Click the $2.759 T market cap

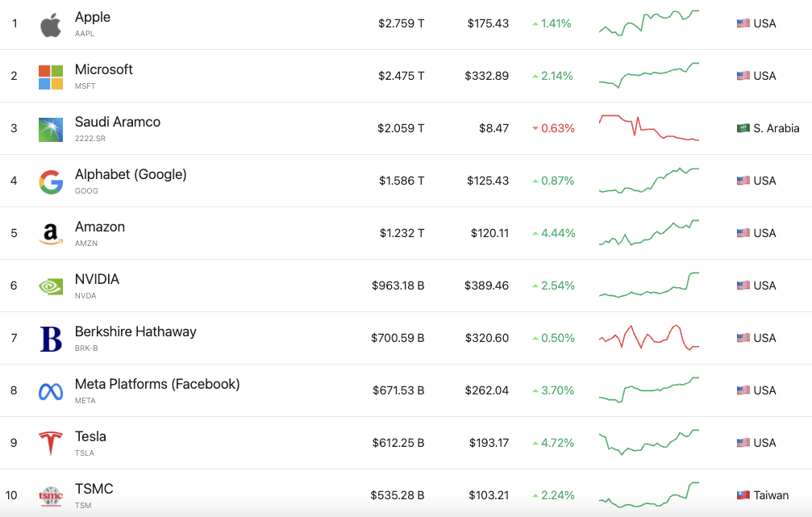[x=402, y=23]
